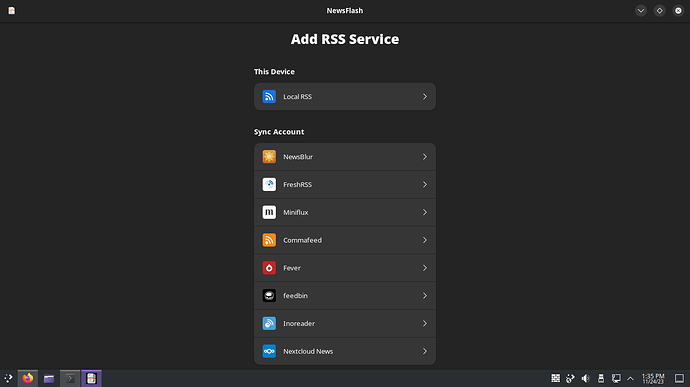
Task: Open the file manager taskbar icon
Action: 49,378
